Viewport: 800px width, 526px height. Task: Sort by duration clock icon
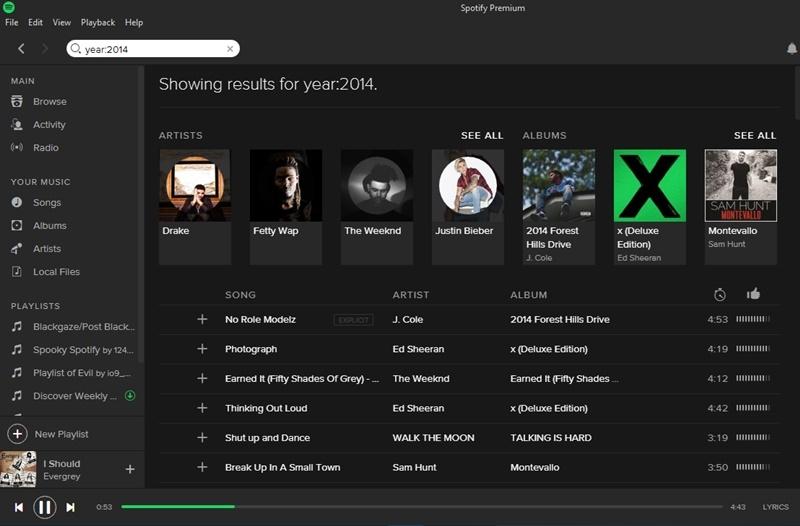[x=719, y=294]
